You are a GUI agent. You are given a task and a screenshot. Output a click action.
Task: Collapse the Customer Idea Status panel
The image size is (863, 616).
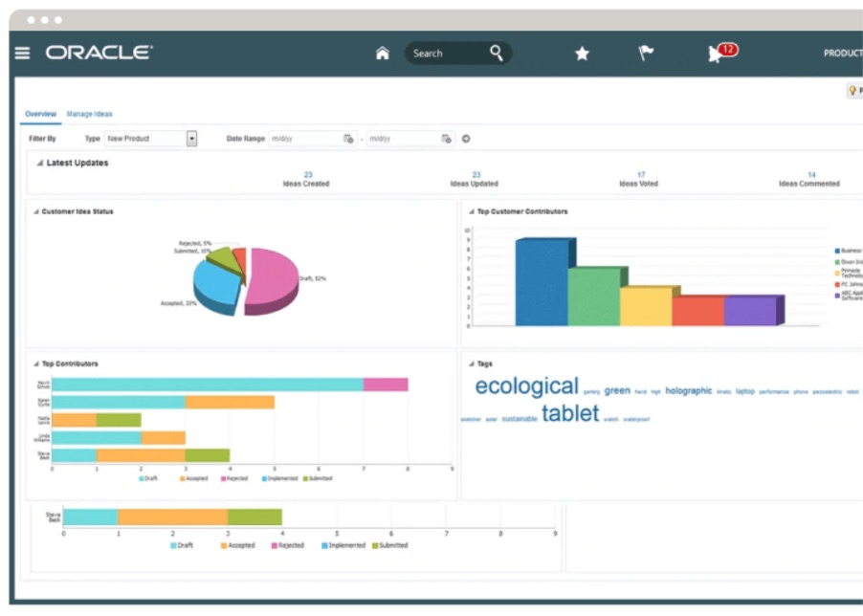click(35, 211)
